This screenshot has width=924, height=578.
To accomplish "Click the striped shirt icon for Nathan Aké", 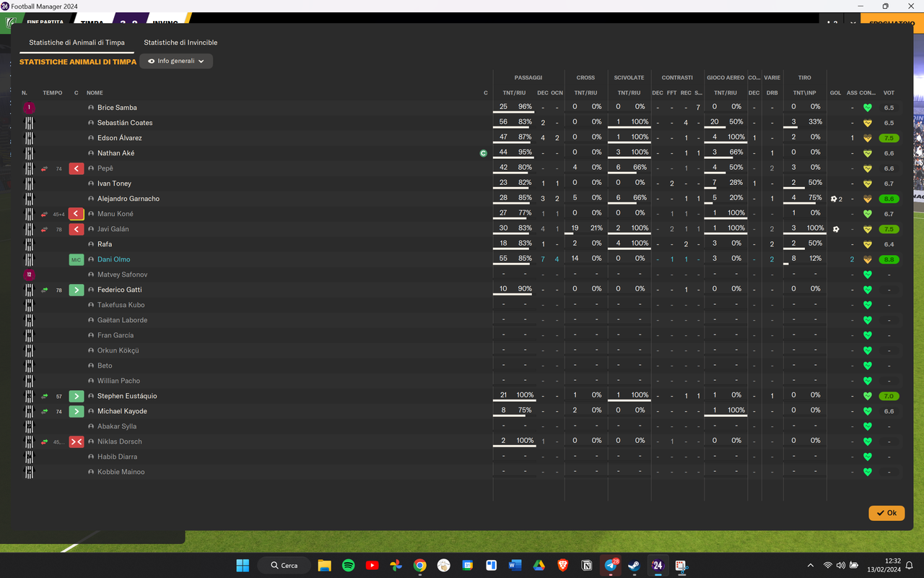I will click(29, 153).
